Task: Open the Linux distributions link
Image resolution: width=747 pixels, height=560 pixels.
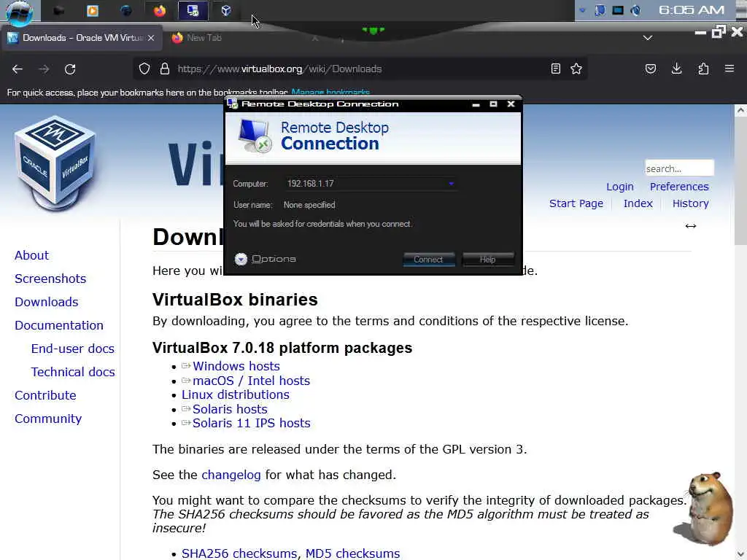Action: click(x=236, y=394)
